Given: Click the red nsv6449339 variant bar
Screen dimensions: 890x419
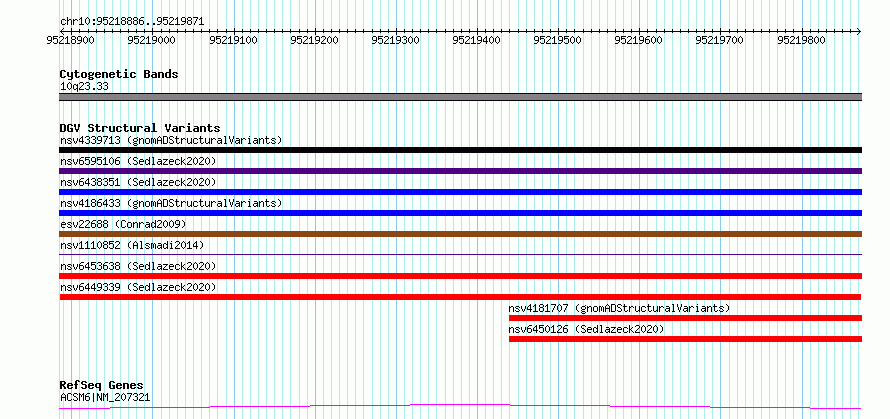Looking at the screenshot, I should (x=460, y=297).
